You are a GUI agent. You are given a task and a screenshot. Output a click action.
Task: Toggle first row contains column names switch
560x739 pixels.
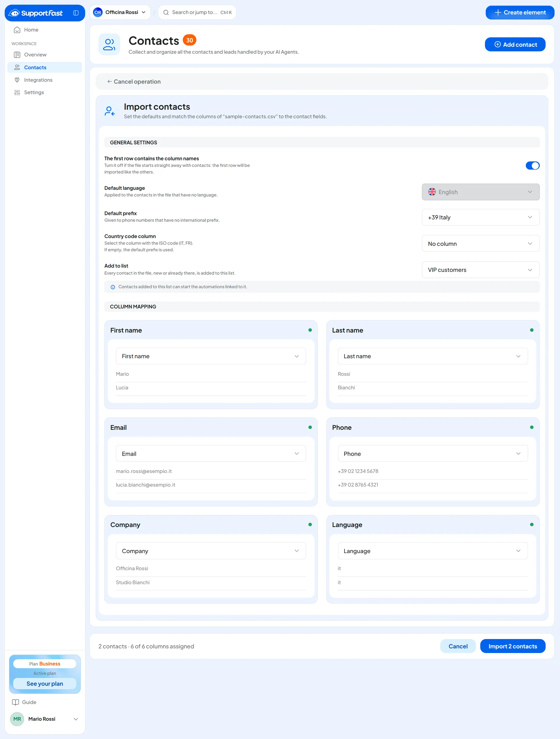(x=533, y=165)
